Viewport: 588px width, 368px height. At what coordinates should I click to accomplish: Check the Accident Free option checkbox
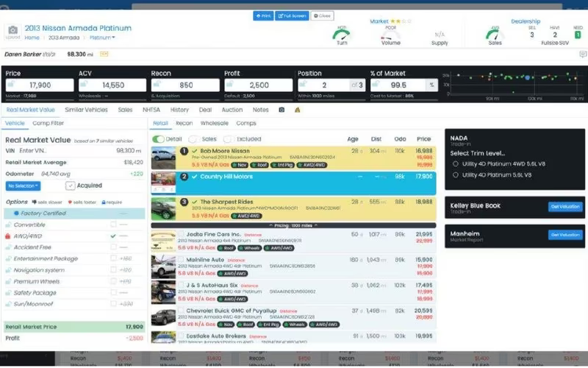tap(113, 247)
